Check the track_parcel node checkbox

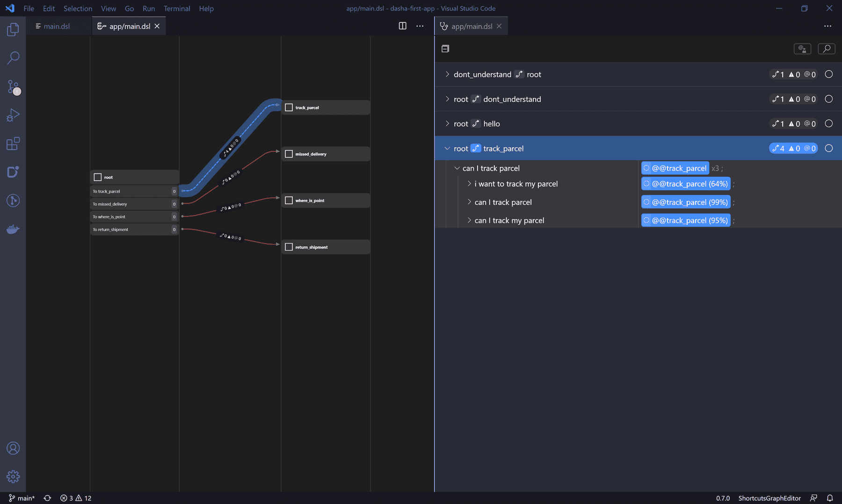tap(289, 107)
